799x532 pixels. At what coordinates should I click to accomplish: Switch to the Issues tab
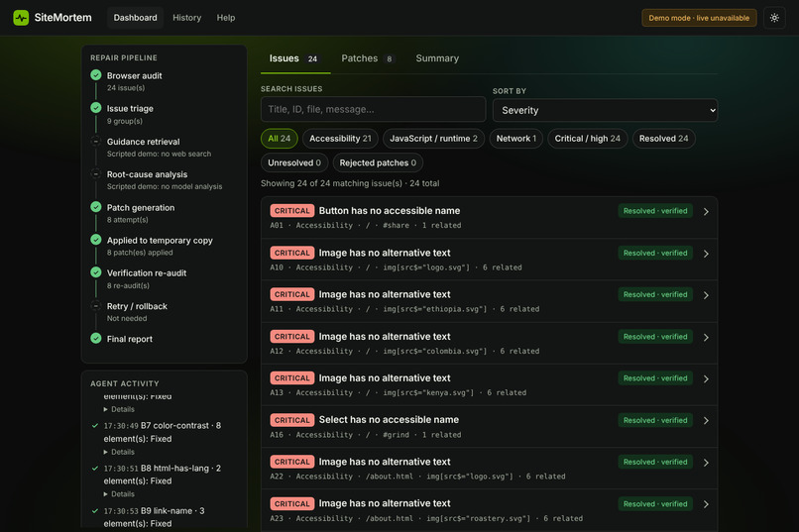[x=295, y=58]
